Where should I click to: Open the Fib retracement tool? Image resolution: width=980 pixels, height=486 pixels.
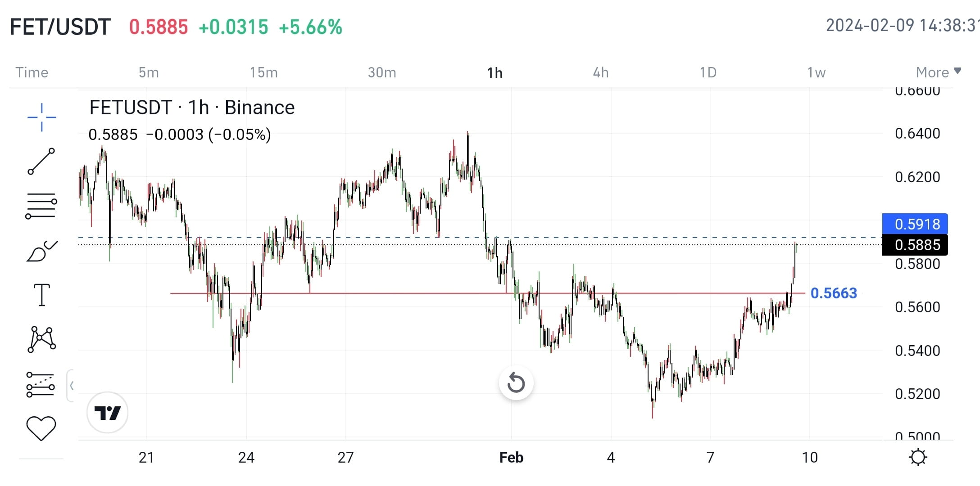click(41, 205)
